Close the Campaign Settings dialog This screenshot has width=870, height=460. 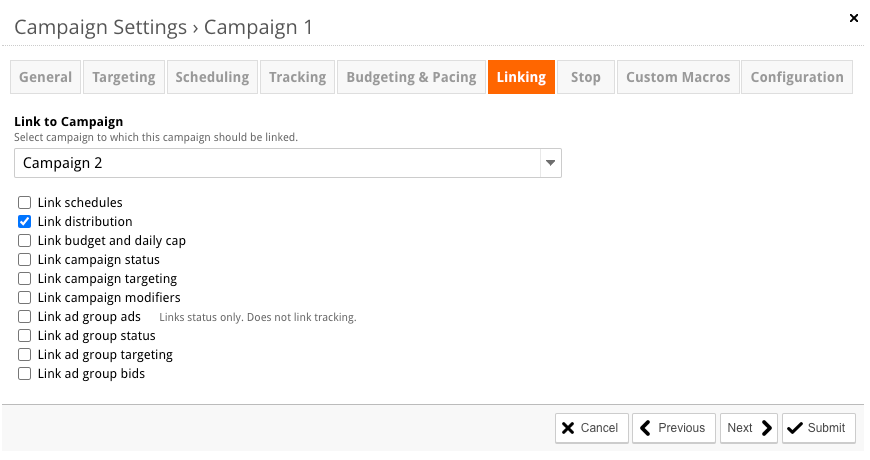(x=853, y=18)
